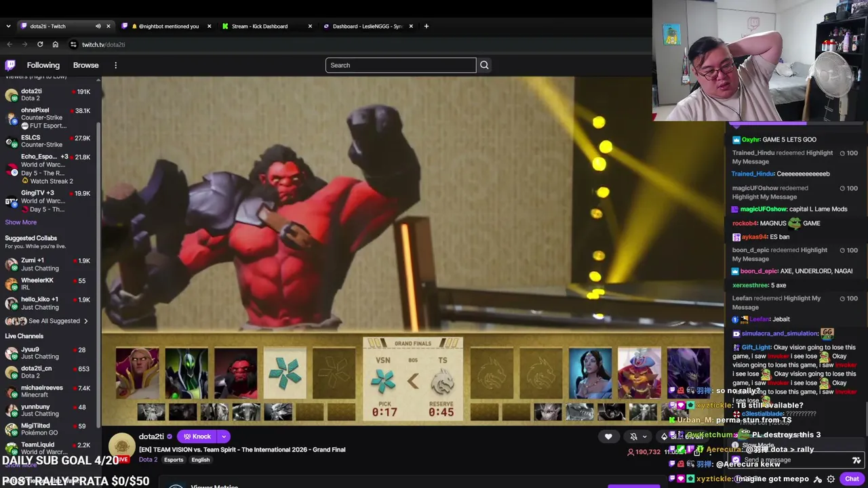Viewport: 868px width, 488px height.
Task: Open the Dota 2 category link
Action: [148, 460]
